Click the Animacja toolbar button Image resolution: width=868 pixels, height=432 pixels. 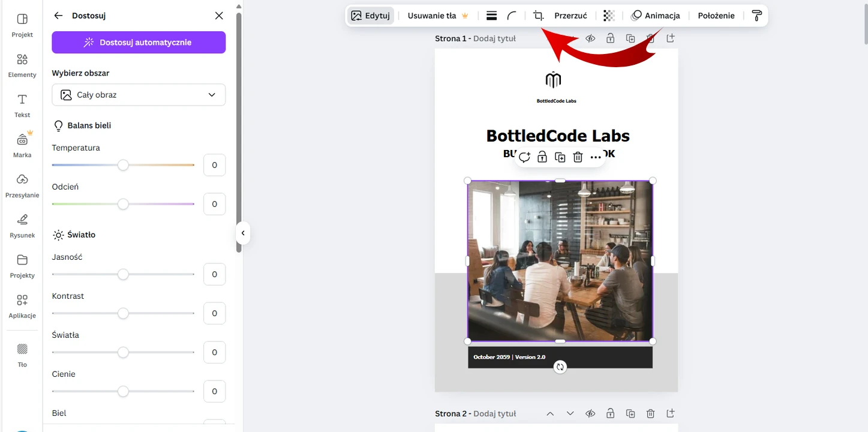656,16
